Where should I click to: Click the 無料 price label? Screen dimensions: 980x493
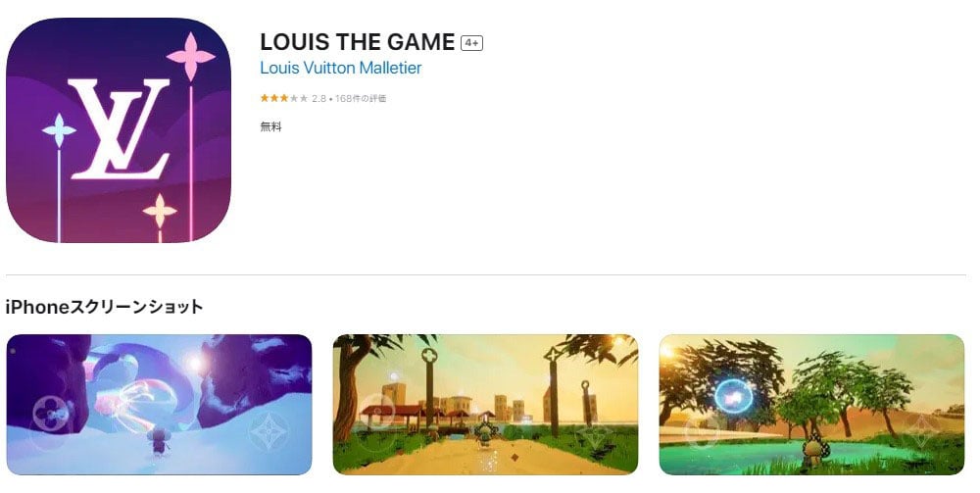[x=270, y=126]
